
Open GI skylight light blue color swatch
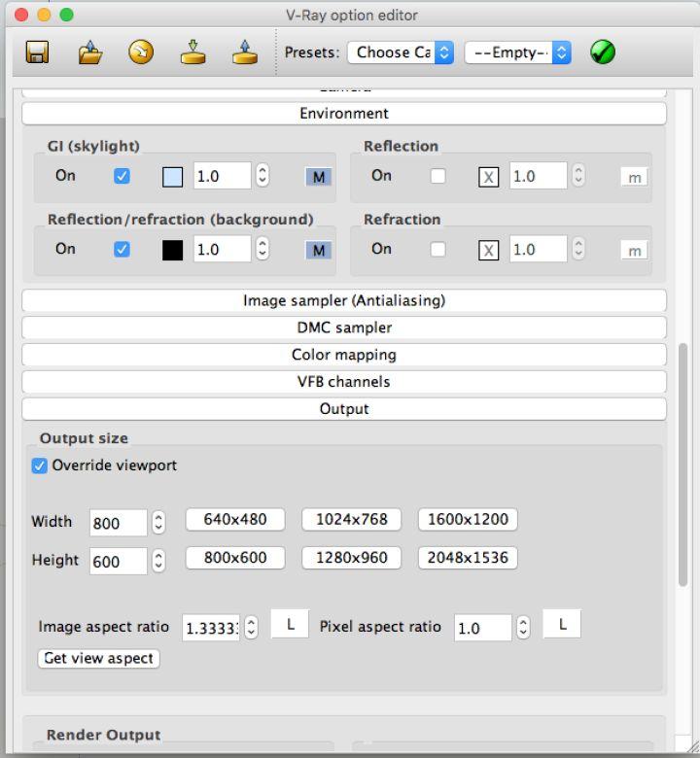[x=172, y=177]
